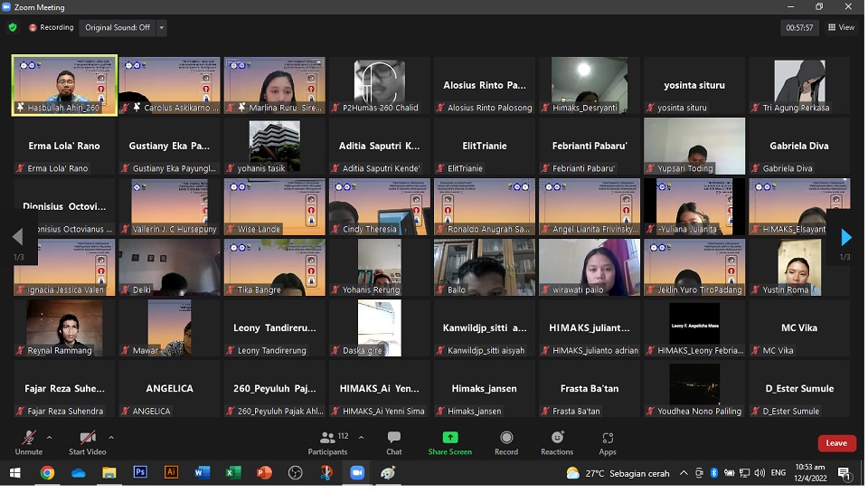The width and height of the screenshot is (868, 493).
Task: Open the Reactions menu
Action: coord(557,442)
